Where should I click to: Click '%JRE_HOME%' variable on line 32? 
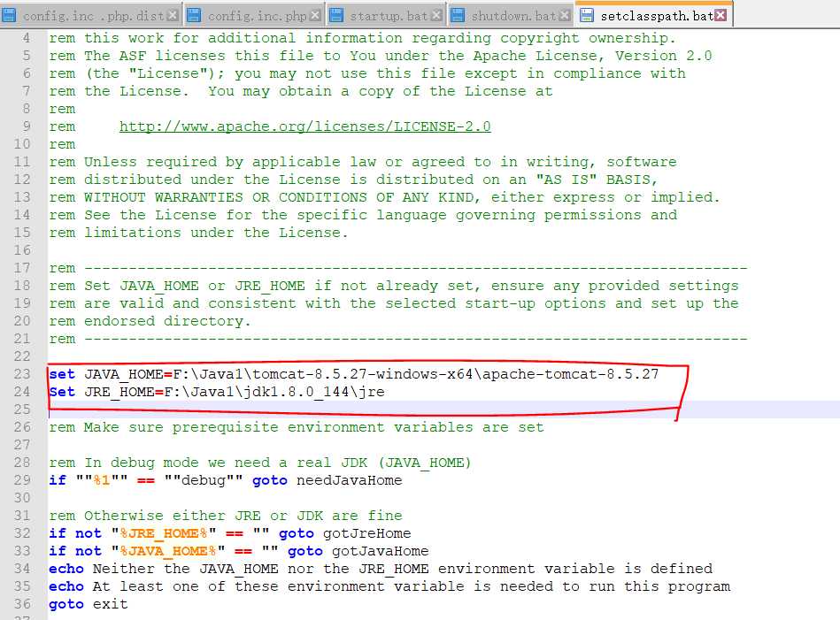point(164,533)
